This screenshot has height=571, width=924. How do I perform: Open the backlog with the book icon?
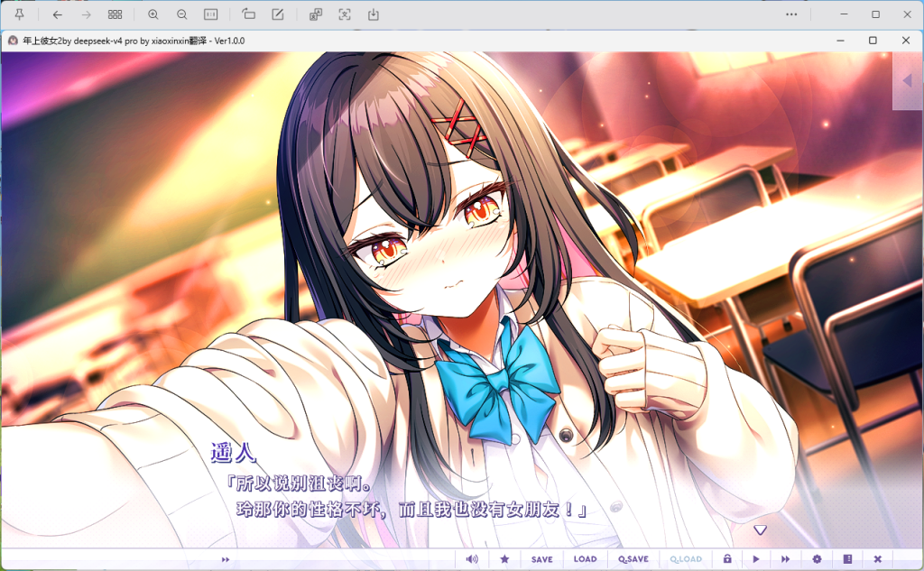847,559
